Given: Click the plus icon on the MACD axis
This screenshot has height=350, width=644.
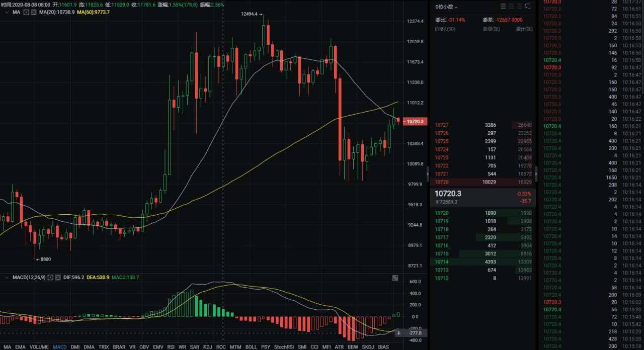Looking at the screenshot, I should 398,333.
